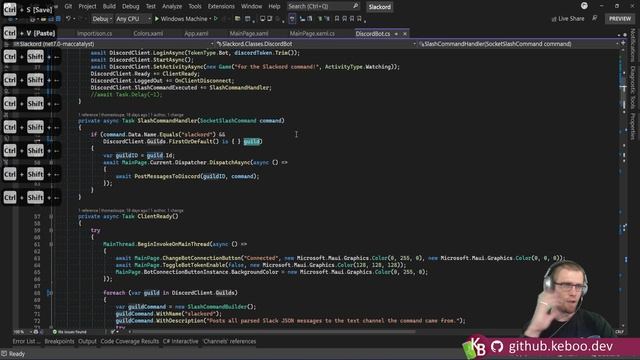The image size is (640, 360).
Task: Open the zoom level 100 % dropdown
Action: [22, 332]
